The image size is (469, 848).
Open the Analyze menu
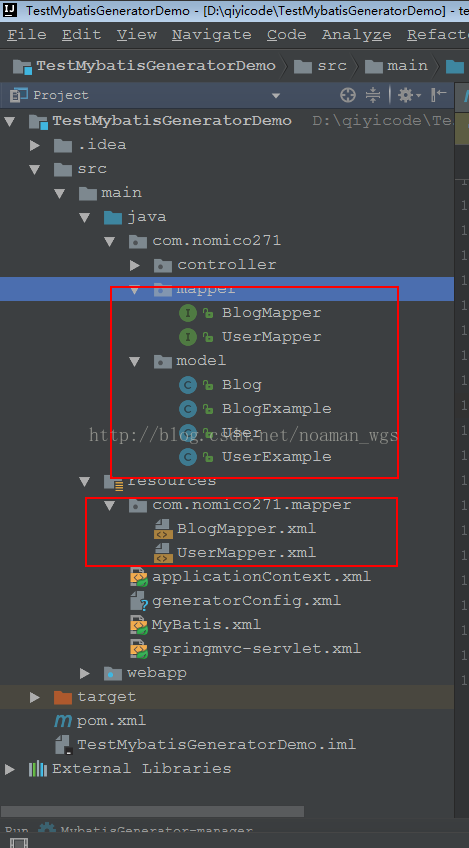[x=356, y=35]
